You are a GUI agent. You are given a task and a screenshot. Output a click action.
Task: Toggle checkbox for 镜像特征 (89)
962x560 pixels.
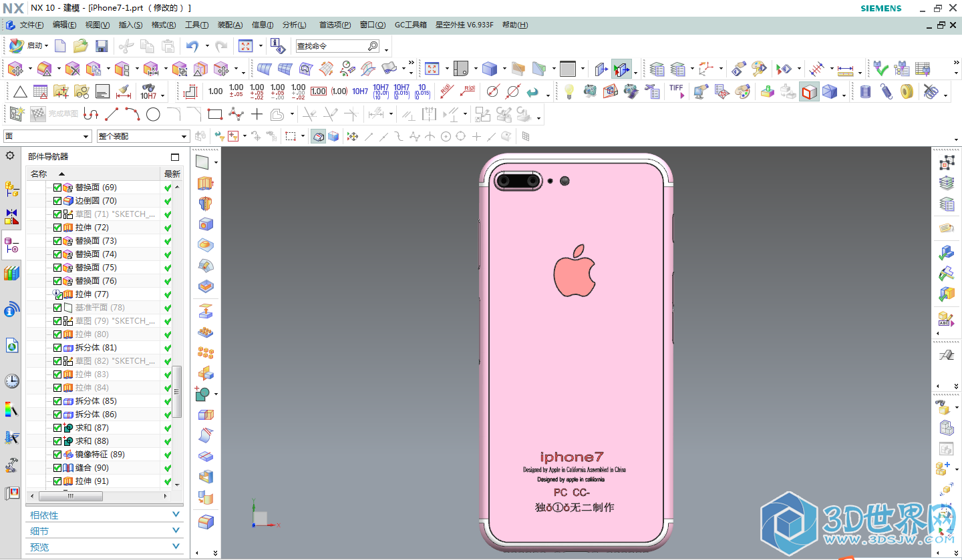pyautogui.click(x=57, y=455)
